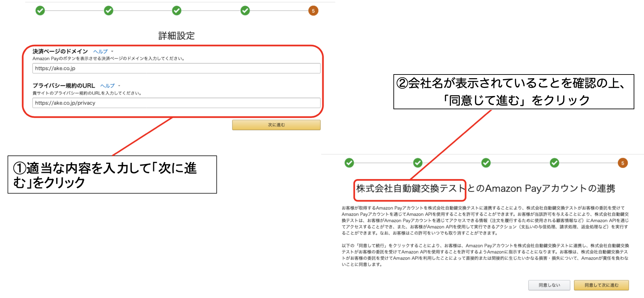Open ヘルプ dropdown beside プライバシー規約のURL

click(110, 86)
